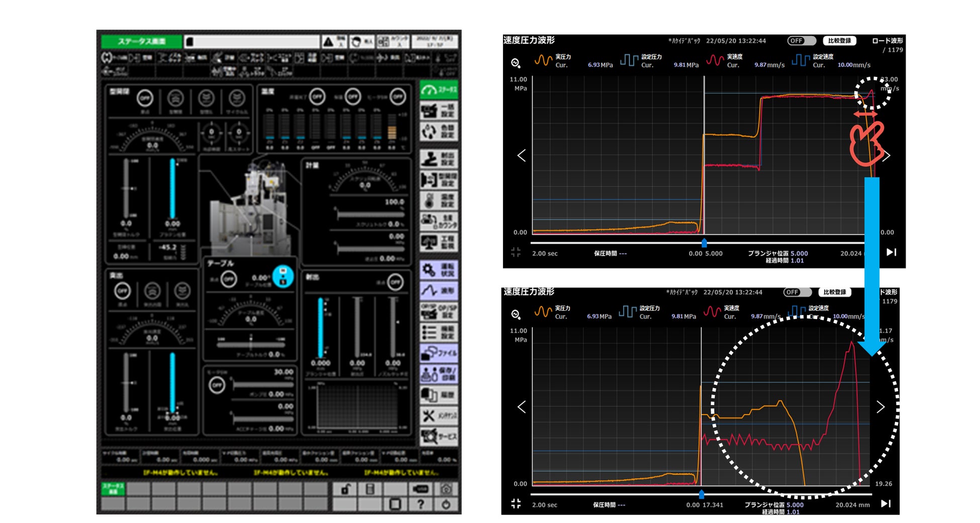The width and height of the screenshot is (980, 523).
Task: Select the green status tab at bottom left
Action: coord(113,489)
